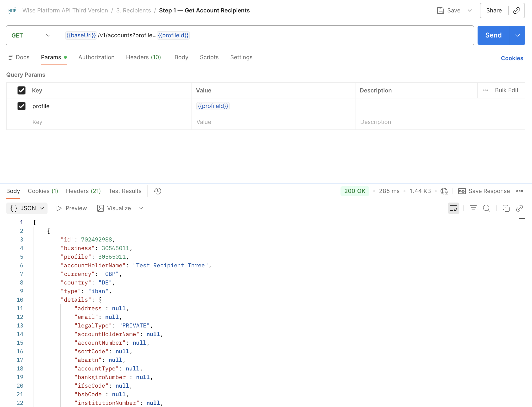Copy response body to clipboard
Image resolution: width=532 pixels, height=407 pixels.
pos(506,208)
